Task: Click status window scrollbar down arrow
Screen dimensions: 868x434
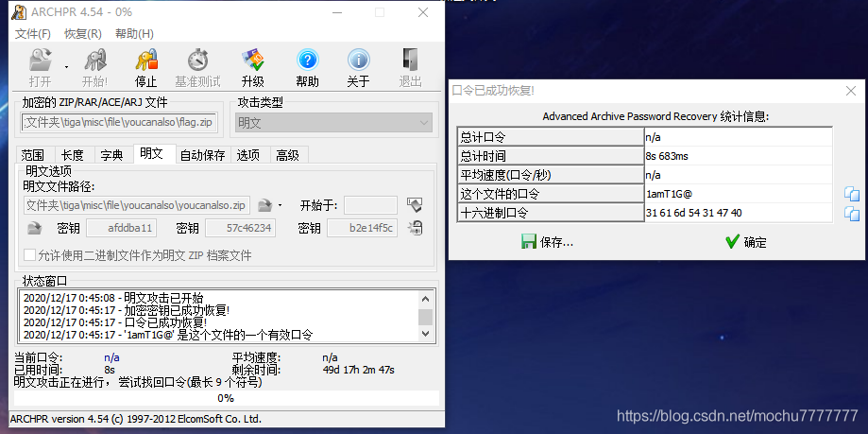Action: tap(425, 333)
